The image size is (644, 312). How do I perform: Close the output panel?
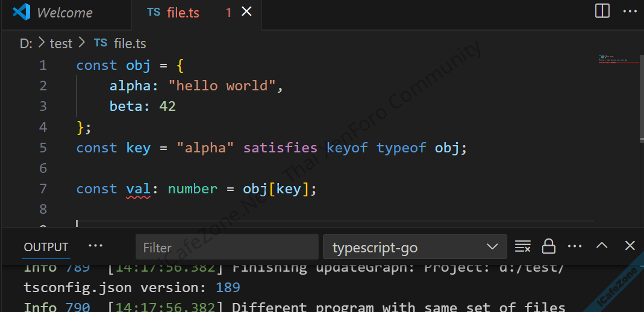[x=630, y=246]
